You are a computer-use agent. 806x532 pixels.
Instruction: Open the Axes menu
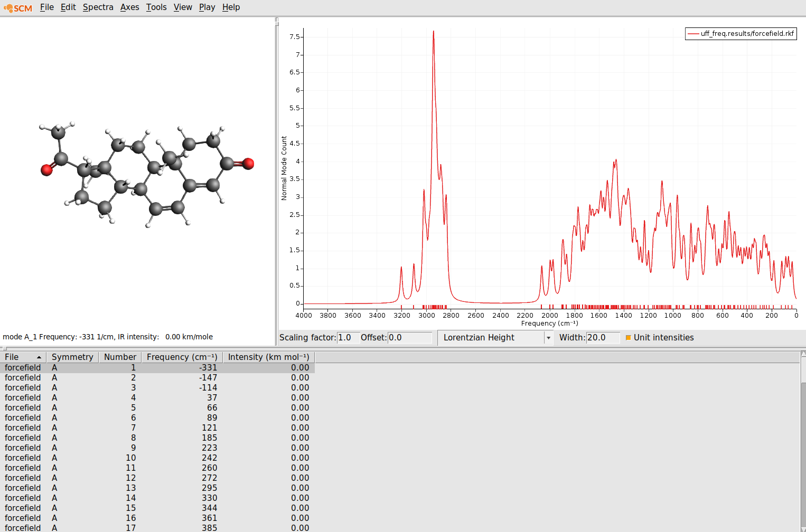[x=130, y=7]
